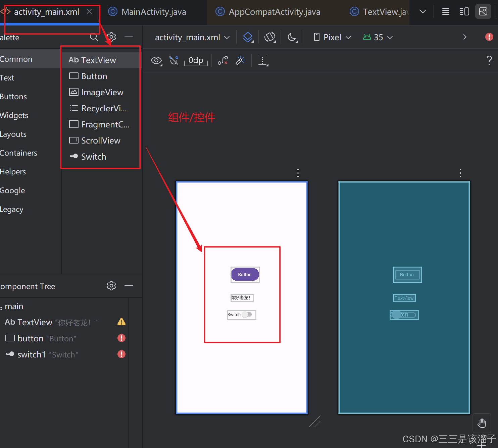Open the Pixel device dropdown
The height and width of the screenshot is (448, 498).
point(332,37)
